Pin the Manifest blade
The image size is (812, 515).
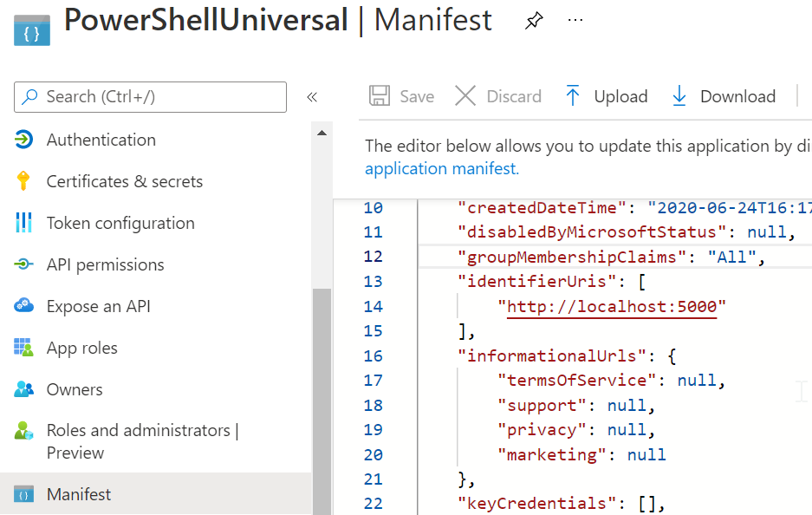pos(534,21)
